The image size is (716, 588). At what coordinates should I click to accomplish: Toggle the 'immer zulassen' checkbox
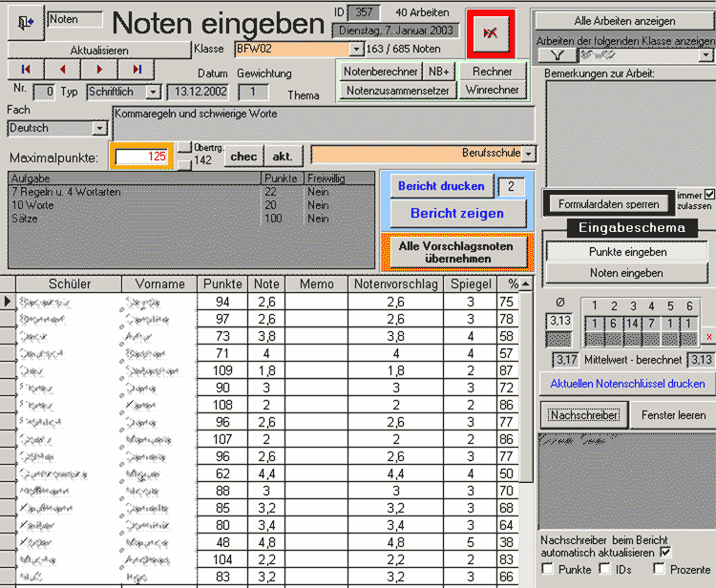708,195
